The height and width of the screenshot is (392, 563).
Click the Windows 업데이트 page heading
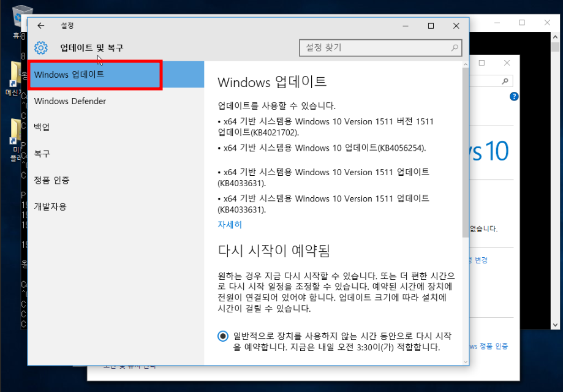[272, 82]
